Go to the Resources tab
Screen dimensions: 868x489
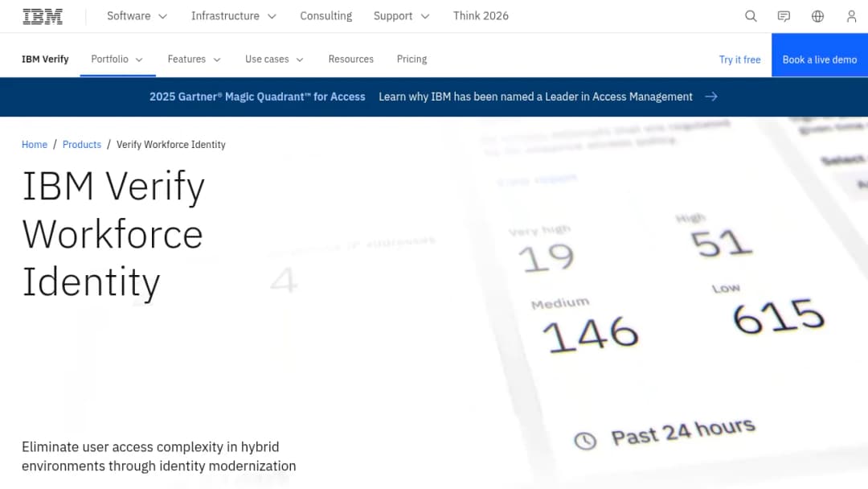[351, 60]
